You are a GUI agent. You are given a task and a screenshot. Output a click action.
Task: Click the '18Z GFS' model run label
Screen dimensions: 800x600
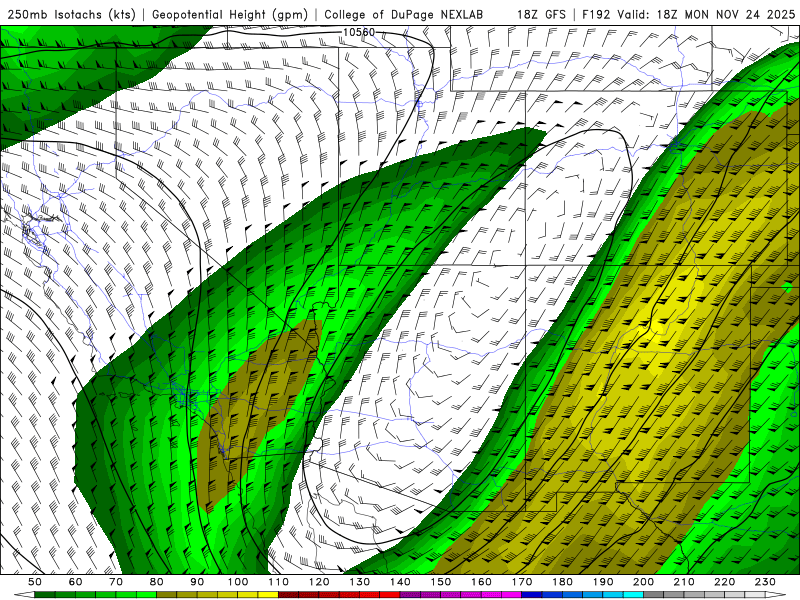[541, 15]
